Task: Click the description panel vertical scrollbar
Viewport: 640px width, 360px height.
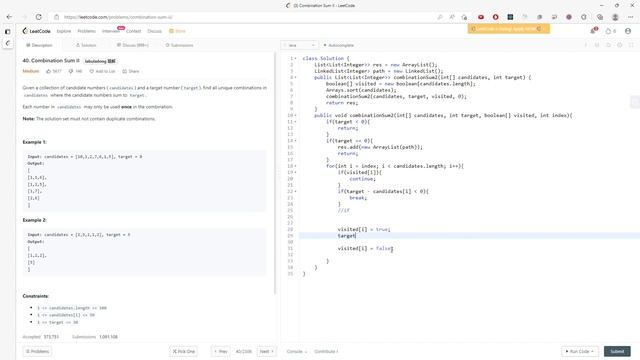Action: (275, 173)
